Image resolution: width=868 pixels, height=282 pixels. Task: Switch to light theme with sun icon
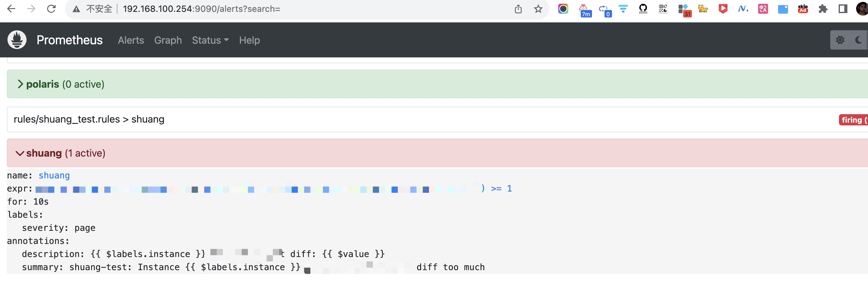(x=840, y=40)
